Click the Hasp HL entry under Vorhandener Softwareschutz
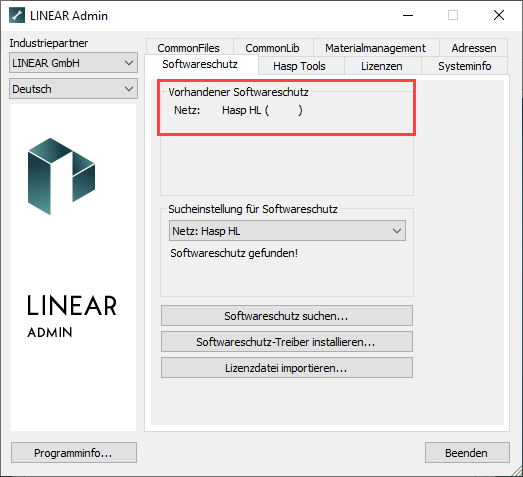Image resolution: width=523 pixels, height=477 pixels. coord(262,110)
